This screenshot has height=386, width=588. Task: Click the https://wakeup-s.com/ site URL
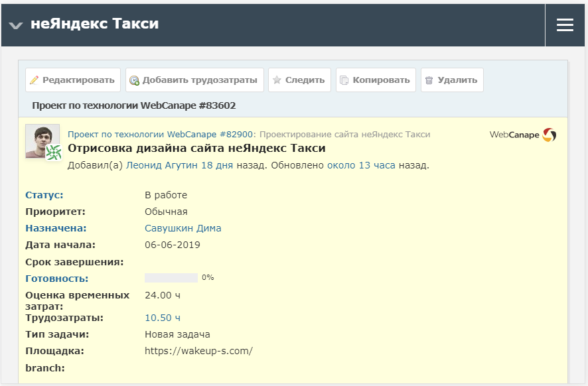(x=198, y=351)
